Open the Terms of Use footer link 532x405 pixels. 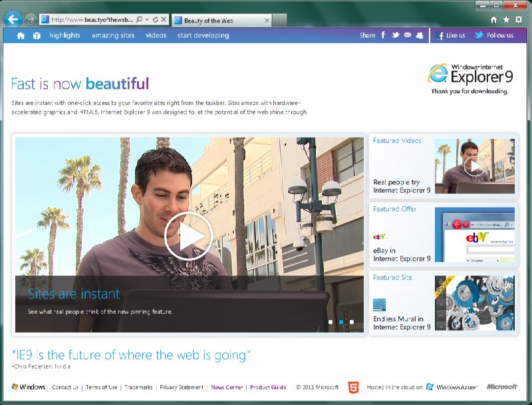(x=102, y=387)
